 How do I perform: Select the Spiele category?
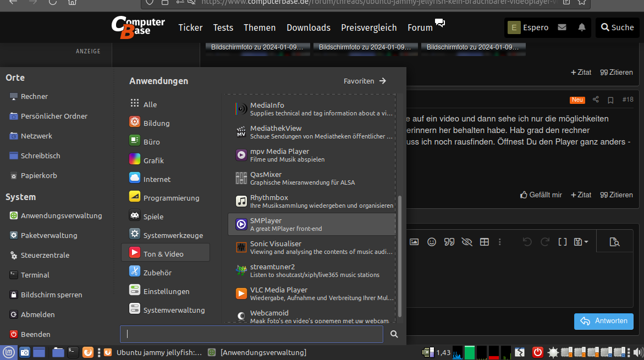pyautogui.click(x=166, y=217)
